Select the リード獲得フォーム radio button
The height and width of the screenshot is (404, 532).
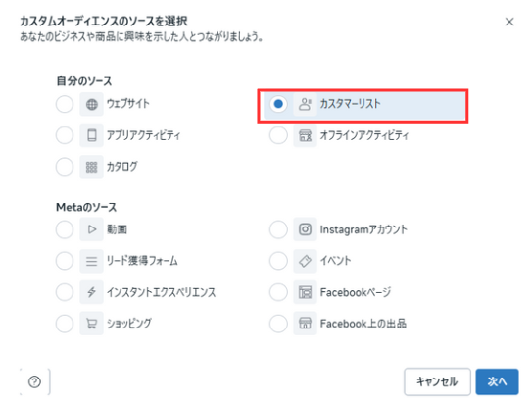click(65, 261)
